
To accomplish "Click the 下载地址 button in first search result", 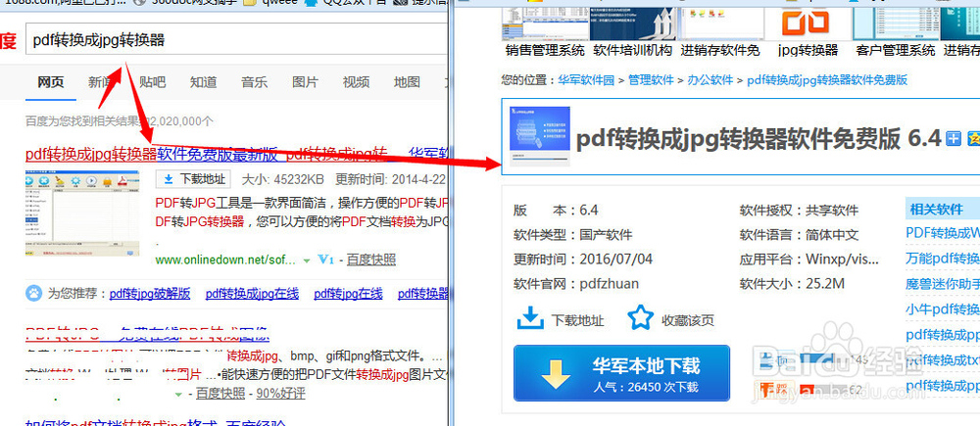I will pyautogui.click(x=194, y=179).
